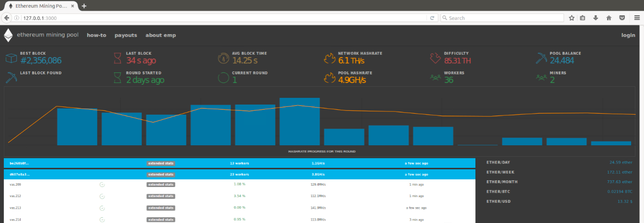644x223 pixels.
Task: Click the difficulty value 85.31 TH
Action: (x=458, y=60)
